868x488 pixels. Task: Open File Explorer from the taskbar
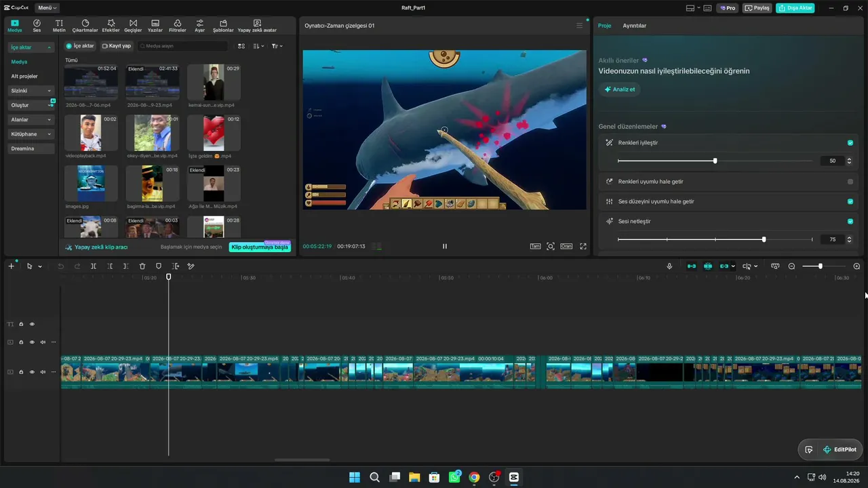click(414, 477)
